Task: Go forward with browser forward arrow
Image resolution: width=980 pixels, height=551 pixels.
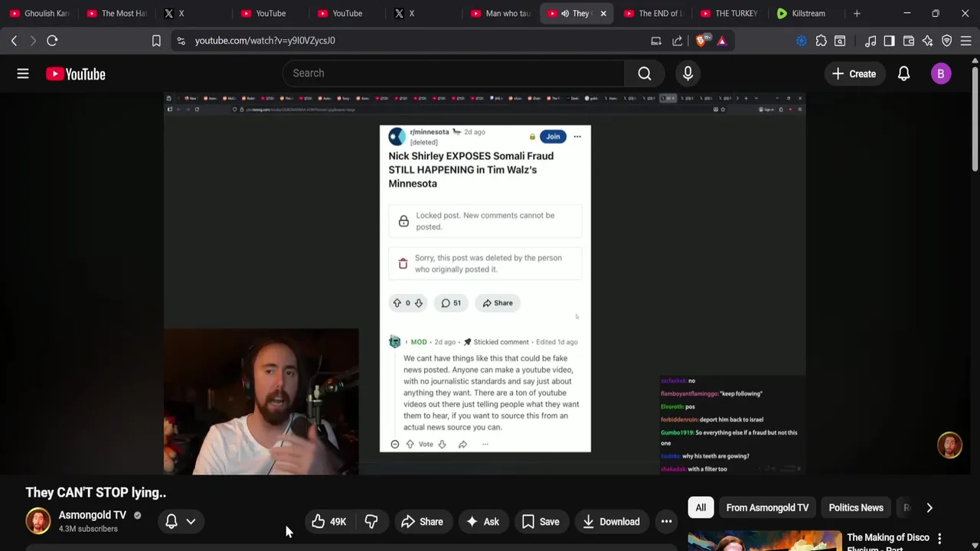Action: click(x=33, y=41)
